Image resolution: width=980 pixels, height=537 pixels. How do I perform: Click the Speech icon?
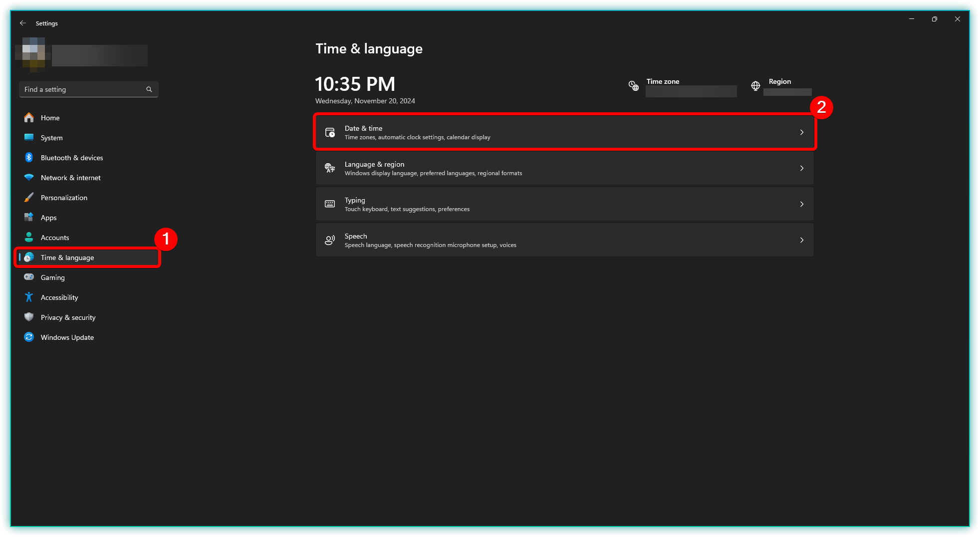[x=330, y=240]
